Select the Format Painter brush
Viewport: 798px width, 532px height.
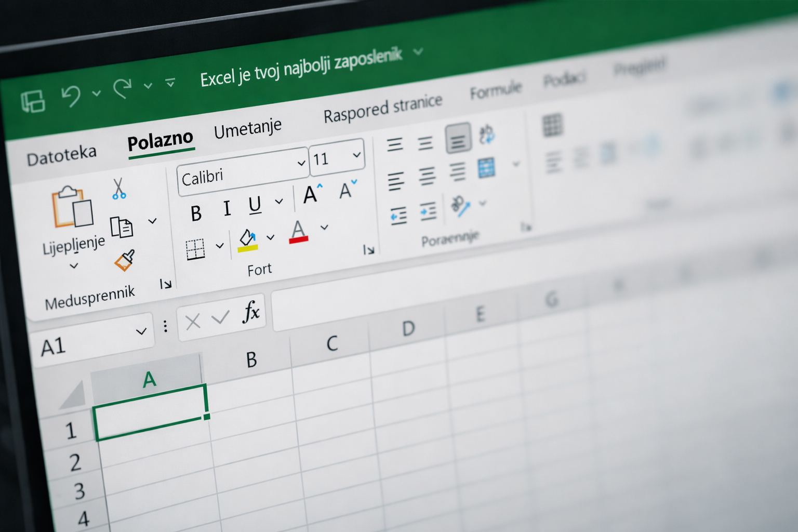tap(125, 260)
